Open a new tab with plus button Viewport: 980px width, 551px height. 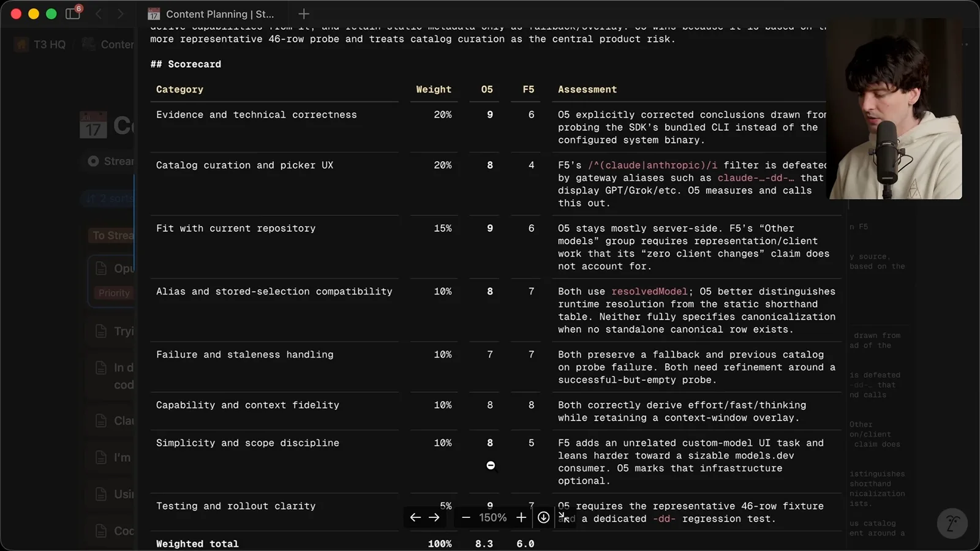(304, 13)
